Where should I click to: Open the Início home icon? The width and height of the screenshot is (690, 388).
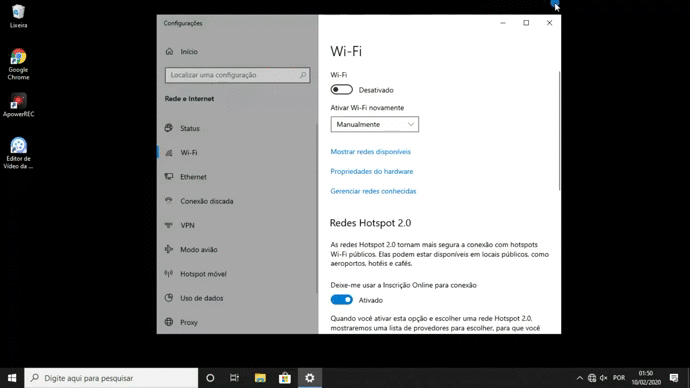click(x=169, y=51)
